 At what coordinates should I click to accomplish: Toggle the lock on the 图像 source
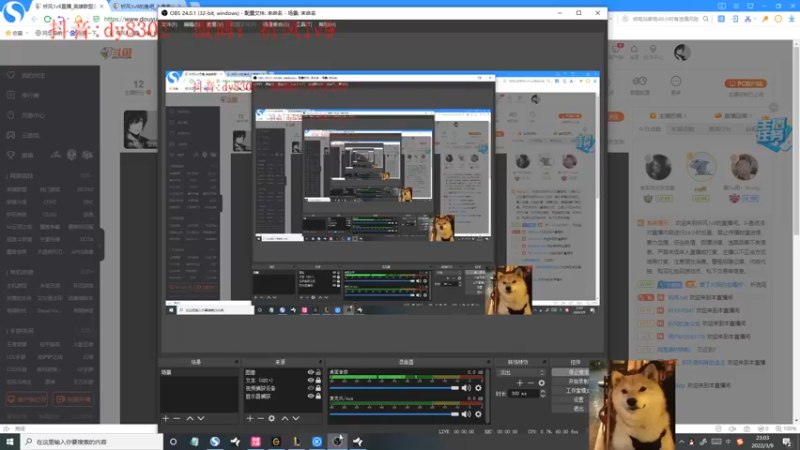click(318, 372)
